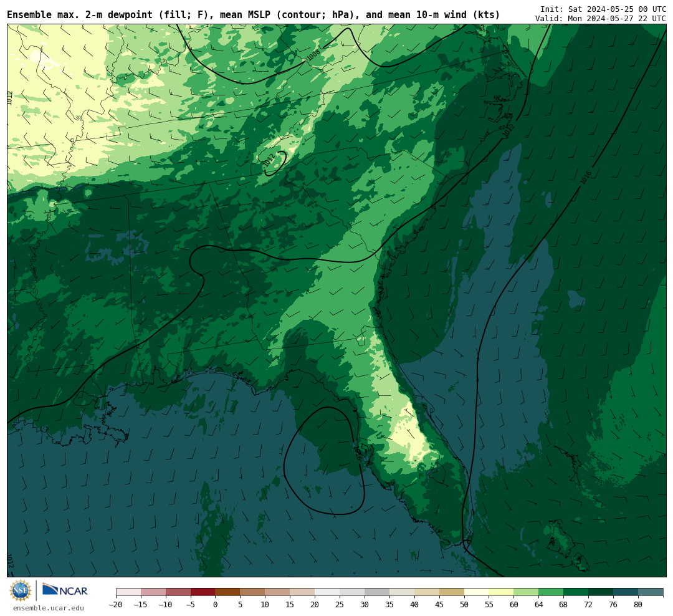Image resolution: width=673 pixels, height=616 pixels.
Task: Click the dark green 72-76 swatch
Action: (601, 592)
